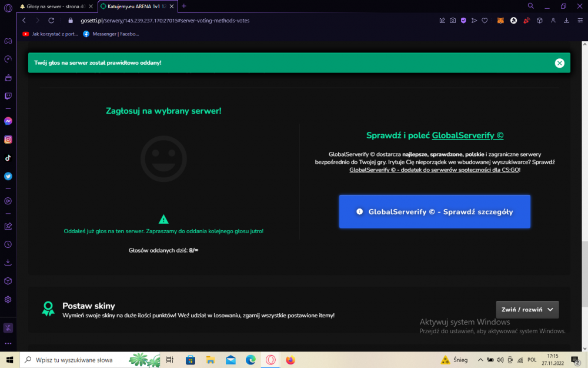
Task: Open Extensions cube icon in sidebar
Action: (8, 281)
